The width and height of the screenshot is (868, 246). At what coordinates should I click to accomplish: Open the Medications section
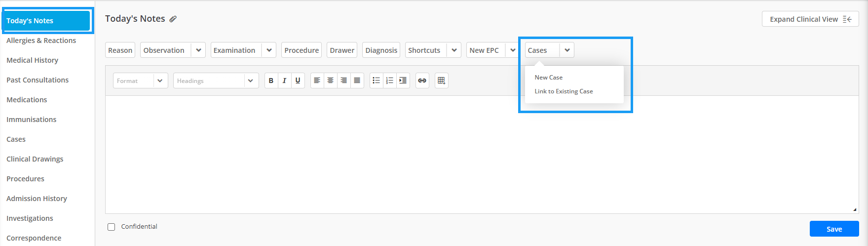(x=27, y=100)
